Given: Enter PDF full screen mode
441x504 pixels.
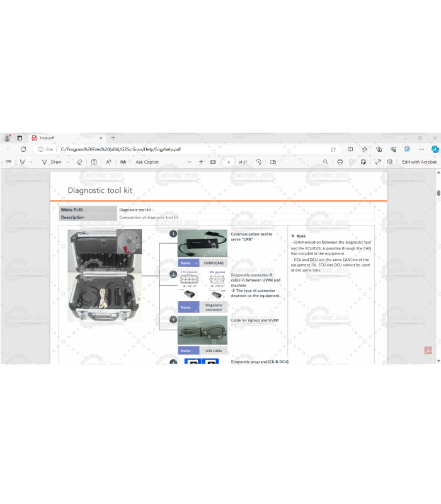Looking at the screenshot, I should coord(377,162).
